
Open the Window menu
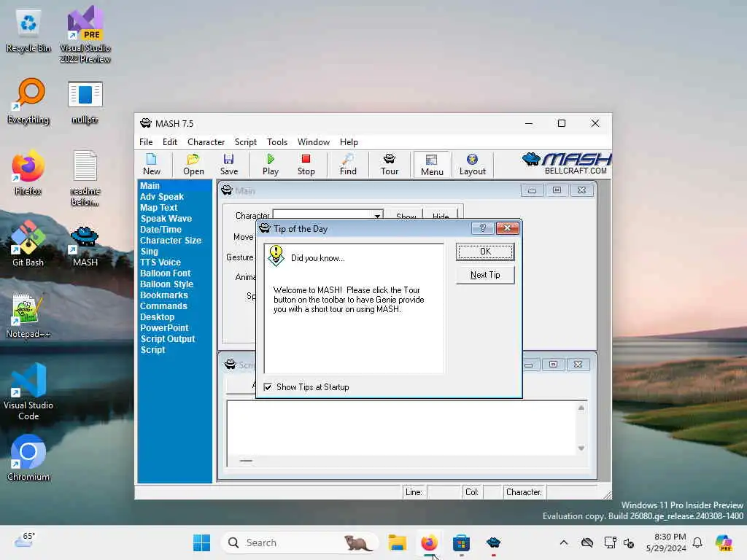[314, 142]
